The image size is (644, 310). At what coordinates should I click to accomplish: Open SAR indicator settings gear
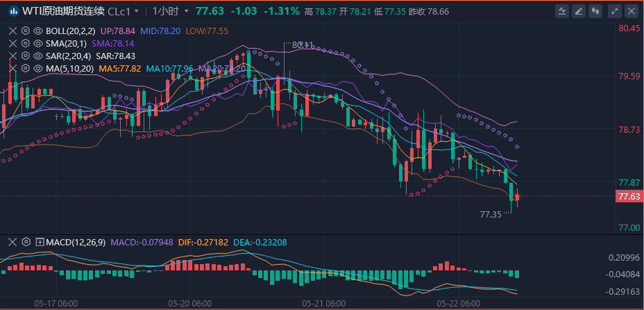pyautogui.click(x=26, y=56)
